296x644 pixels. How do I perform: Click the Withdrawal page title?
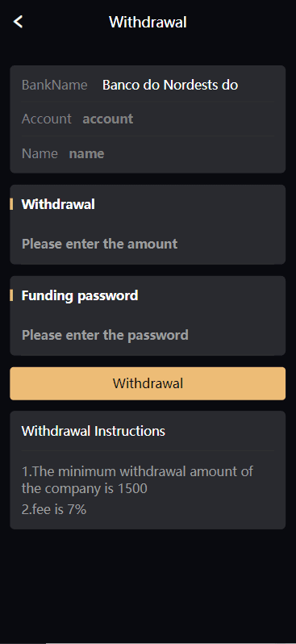coord(148,22)
